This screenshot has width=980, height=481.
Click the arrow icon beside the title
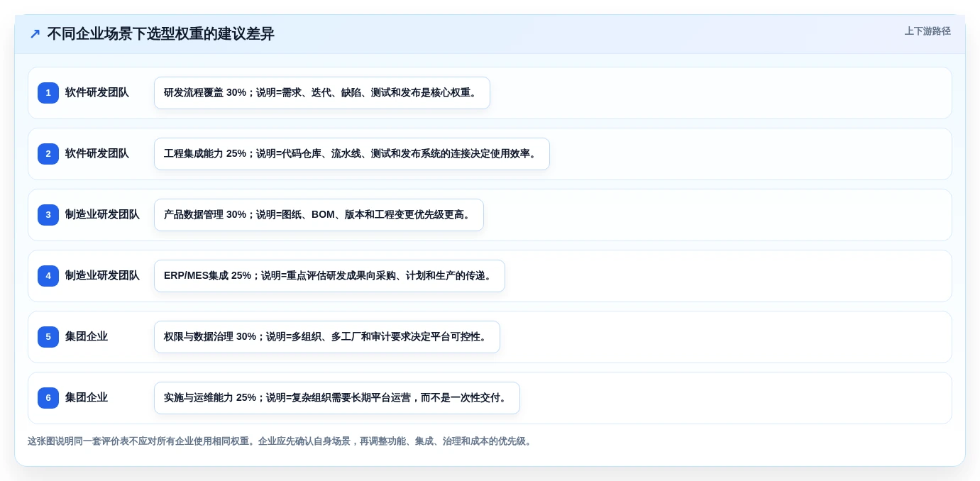34,34
